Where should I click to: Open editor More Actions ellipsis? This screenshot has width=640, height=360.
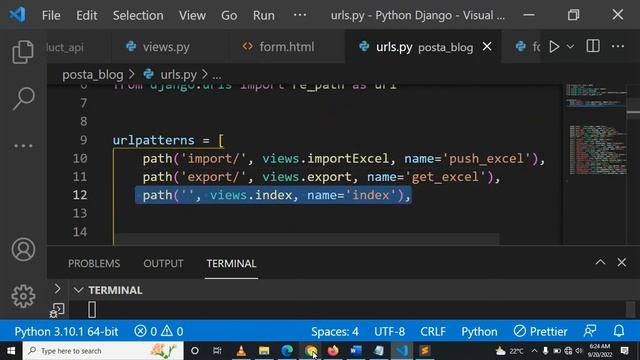[618, 46]
